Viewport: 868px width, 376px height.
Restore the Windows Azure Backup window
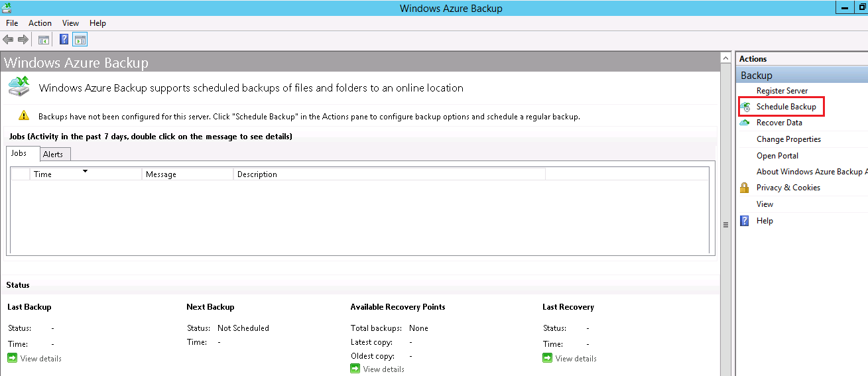pos(861,7)
